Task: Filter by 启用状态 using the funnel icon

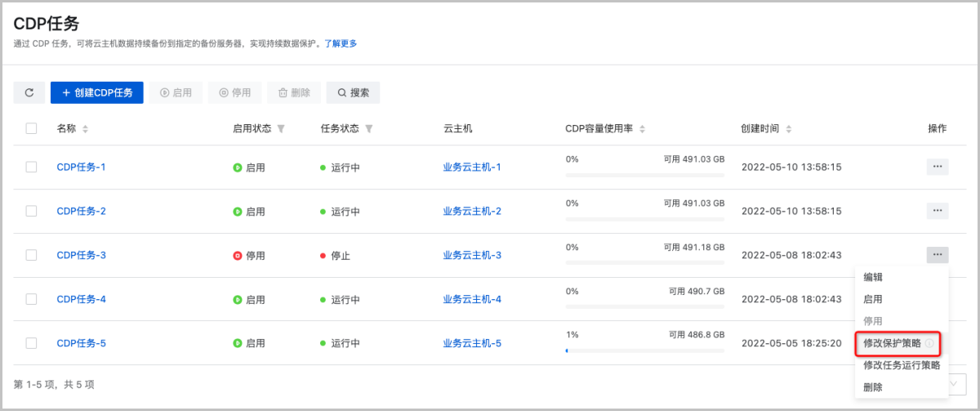Action: pos(281,129)
